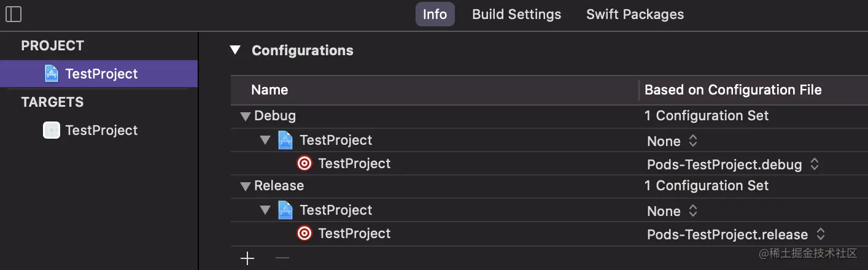
Task: Click the project file icon under Release
Action: coord(285,210)
